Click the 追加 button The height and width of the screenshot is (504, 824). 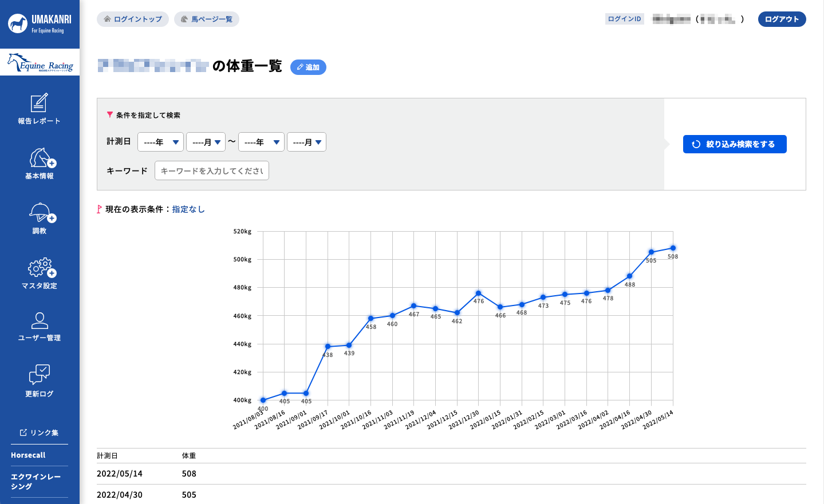click(x=308, y=68)
